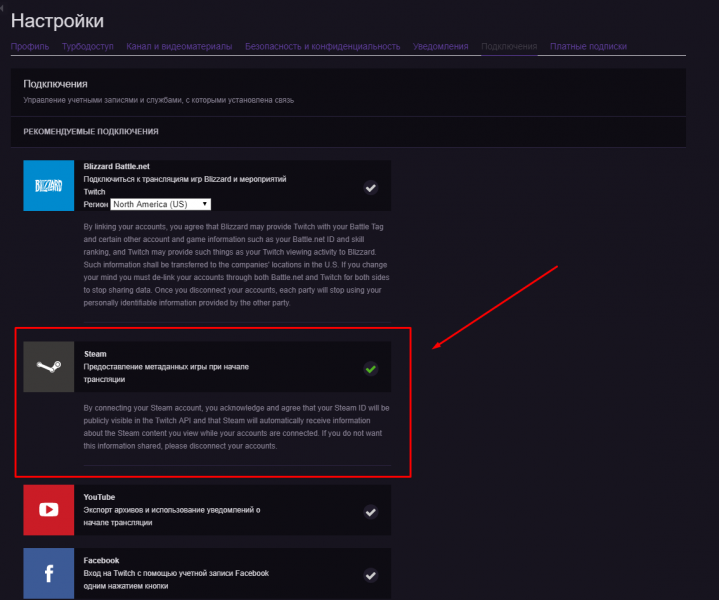The width and height of the screenshot is (719, 600).
Task: Click the РЕКОМЕНДУЕМЫЕ ПОДКЛЮЧЕНИЯ section header
Action: click(91, 132)
